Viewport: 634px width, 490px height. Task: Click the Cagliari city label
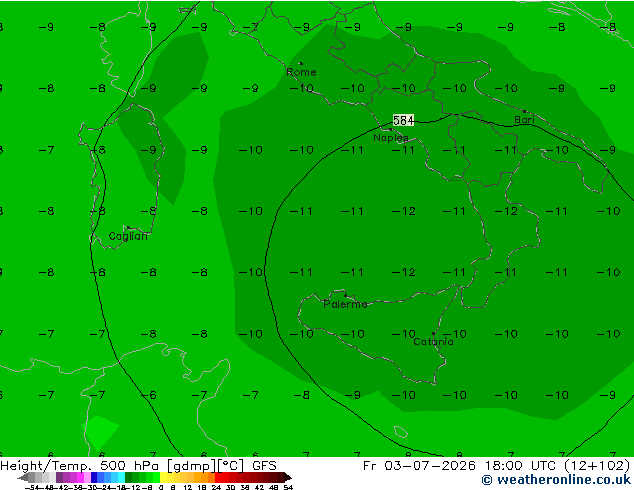(x=128, y=236)
